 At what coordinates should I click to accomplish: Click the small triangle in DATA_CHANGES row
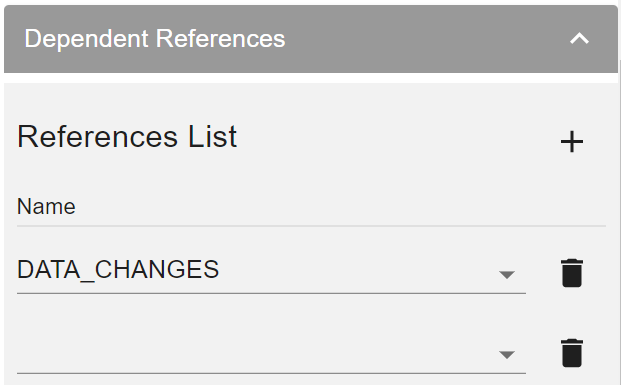pos(507,274)
